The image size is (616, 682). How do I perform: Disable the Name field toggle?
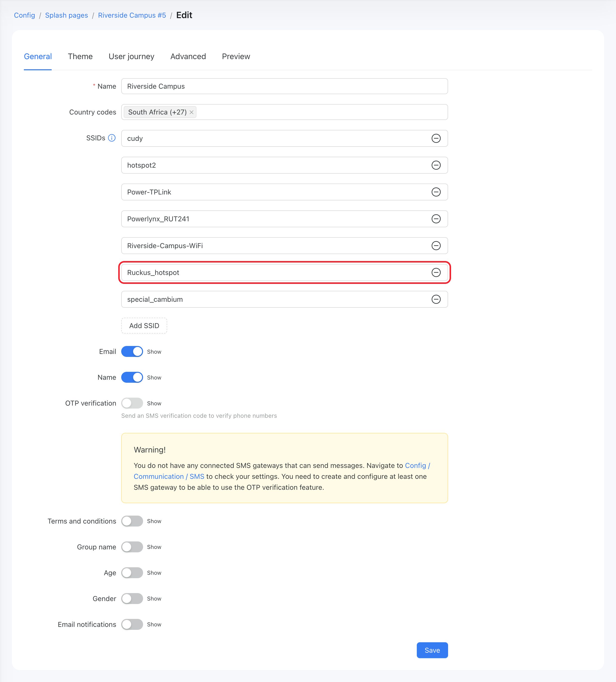pos(132,377)
